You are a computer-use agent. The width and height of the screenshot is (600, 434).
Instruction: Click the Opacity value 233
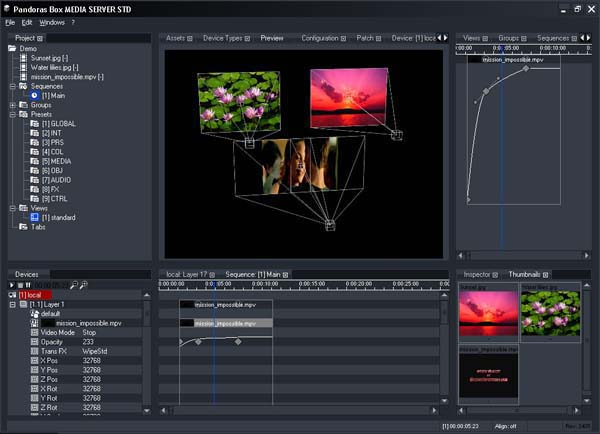(x=88, y=342)
